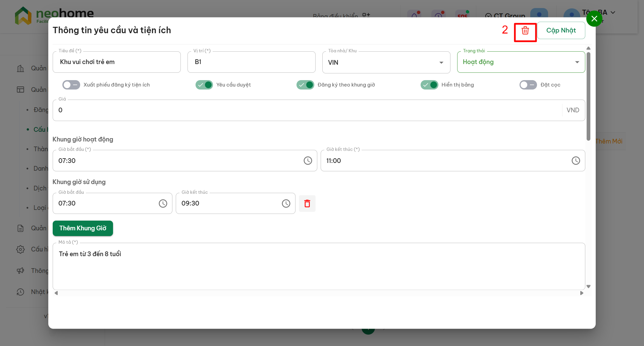Enable Xuất phiếu đăng ký tiện ích toggle
The image size is (644, 346).
pyautogui.click(x=71, y=85)
